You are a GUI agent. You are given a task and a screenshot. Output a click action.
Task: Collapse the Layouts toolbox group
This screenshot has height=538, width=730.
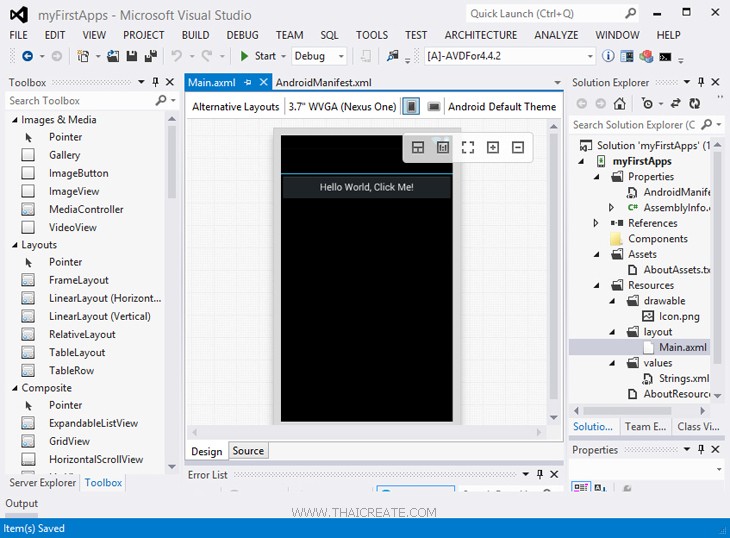pyautogui.click(x=14, y=245)
